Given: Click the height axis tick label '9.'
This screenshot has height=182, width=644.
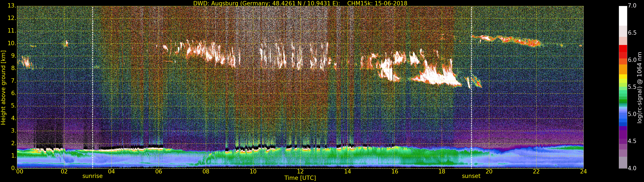Looking at the screenshot, I should click(14, 56).
